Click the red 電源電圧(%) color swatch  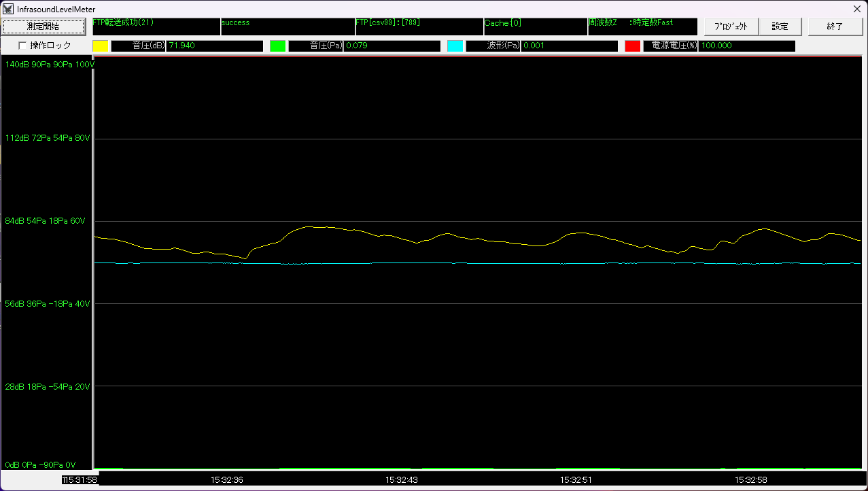[x=632, y=46]
